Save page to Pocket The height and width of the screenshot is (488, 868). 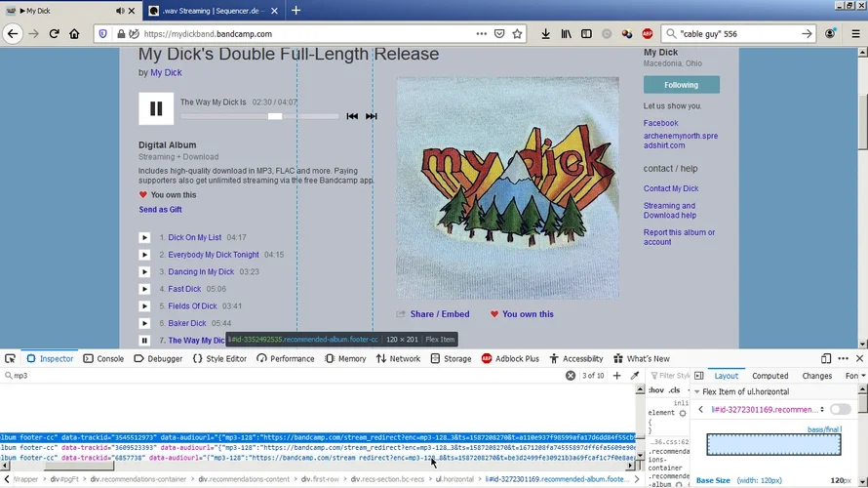[499, 34]
